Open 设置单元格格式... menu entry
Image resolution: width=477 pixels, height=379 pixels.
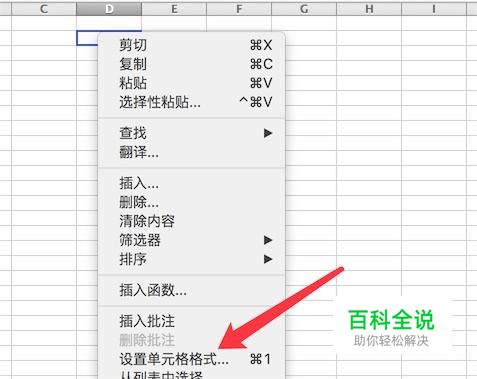coord(192,359)
